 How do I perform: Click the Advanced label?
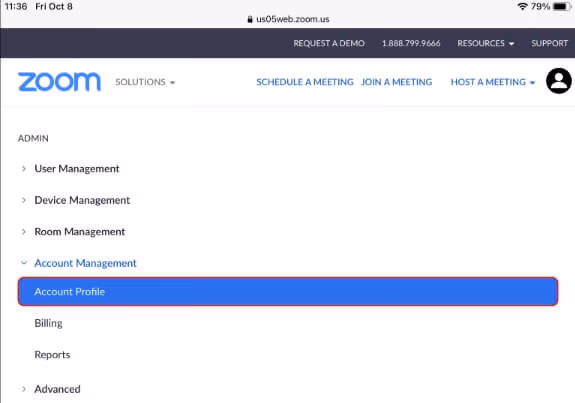coord(57,389)
